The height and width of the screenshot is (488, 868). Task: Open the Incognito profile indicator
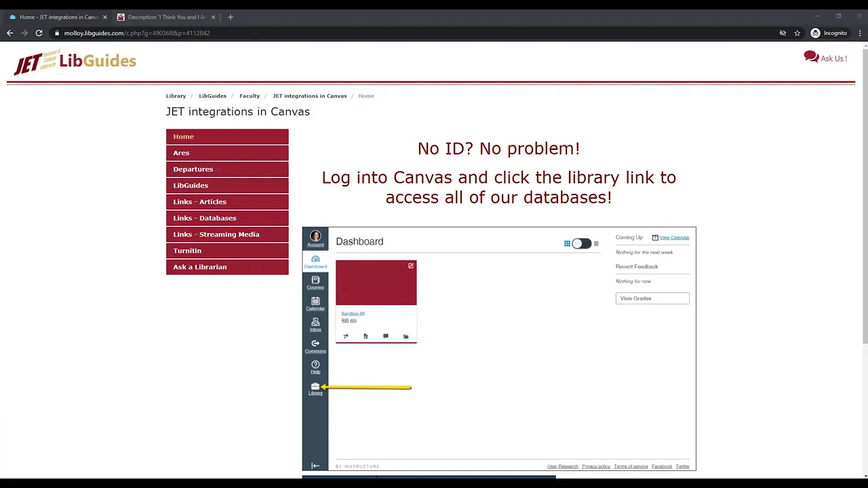pos(829,33)
